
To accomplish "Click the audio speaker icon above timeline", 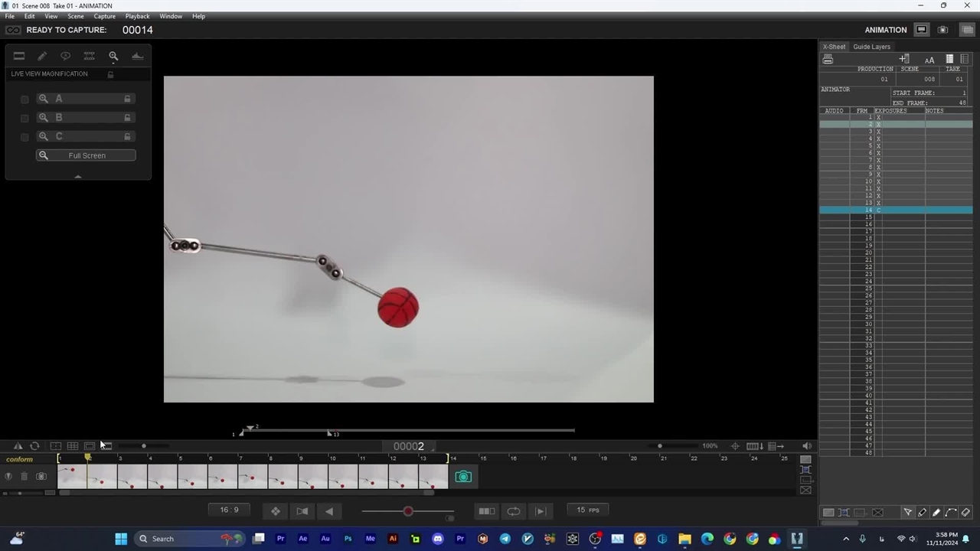I will click(807, 446).
